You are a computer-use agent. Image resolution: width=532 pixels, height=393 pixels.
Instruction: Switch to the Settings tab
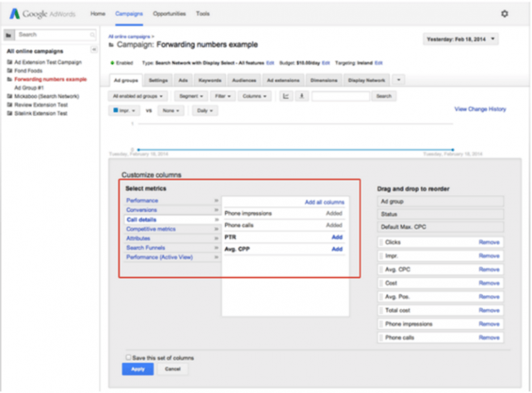(158, 80)
